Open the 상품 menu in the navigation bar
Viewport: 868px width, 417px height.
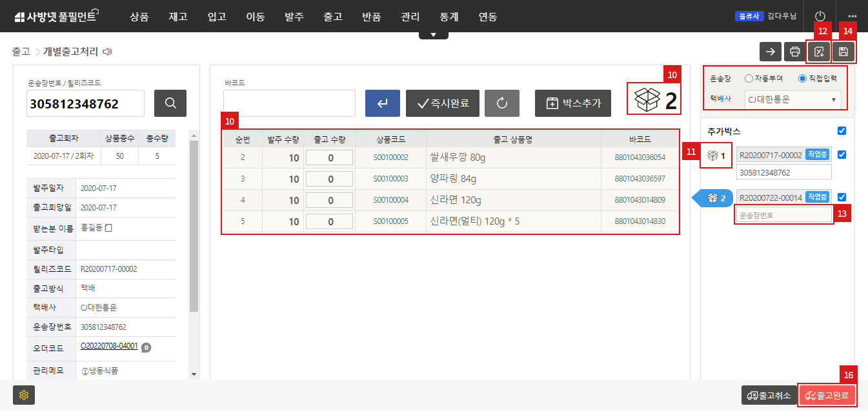click(x=139, y=17)
